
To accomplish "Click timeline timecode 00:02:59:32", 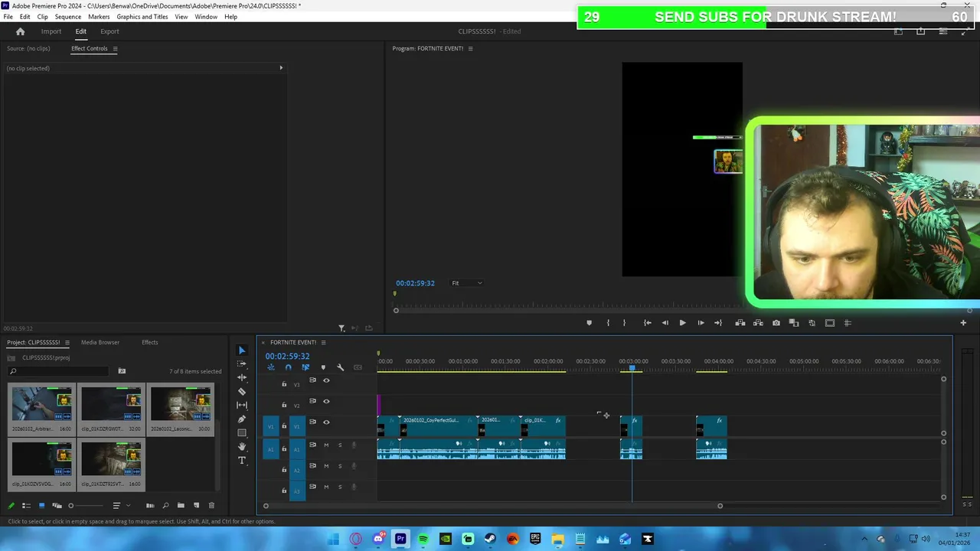I will [x=288, y=356].
